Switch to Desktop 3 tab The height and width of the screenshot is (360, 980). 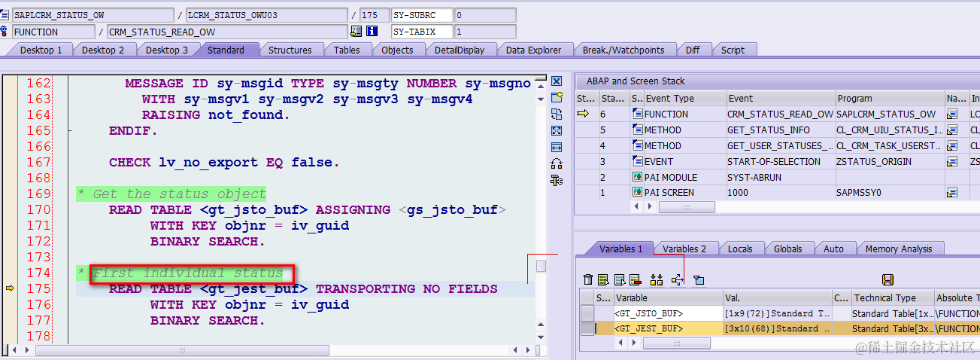click(x=166, y=50)
